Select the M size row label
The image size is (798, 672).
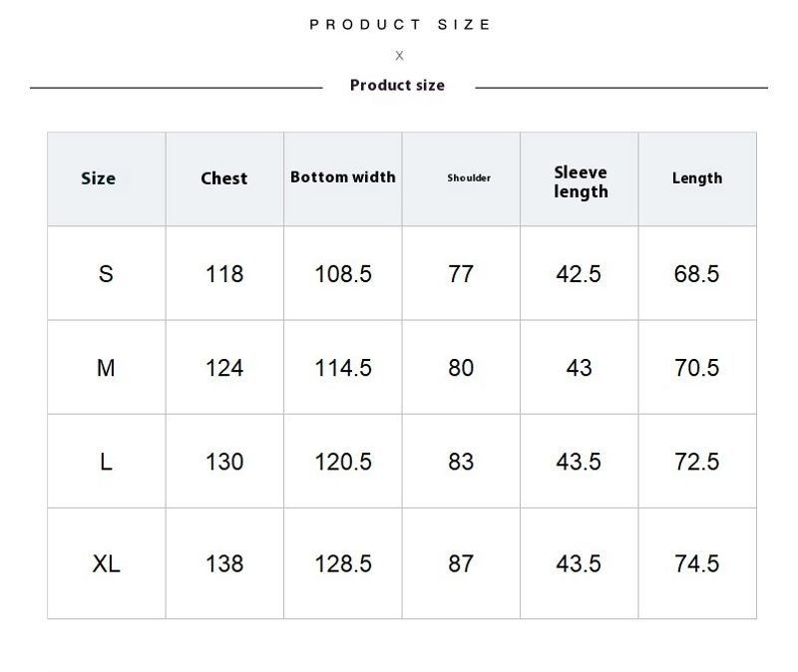click(x=106, y=368)
